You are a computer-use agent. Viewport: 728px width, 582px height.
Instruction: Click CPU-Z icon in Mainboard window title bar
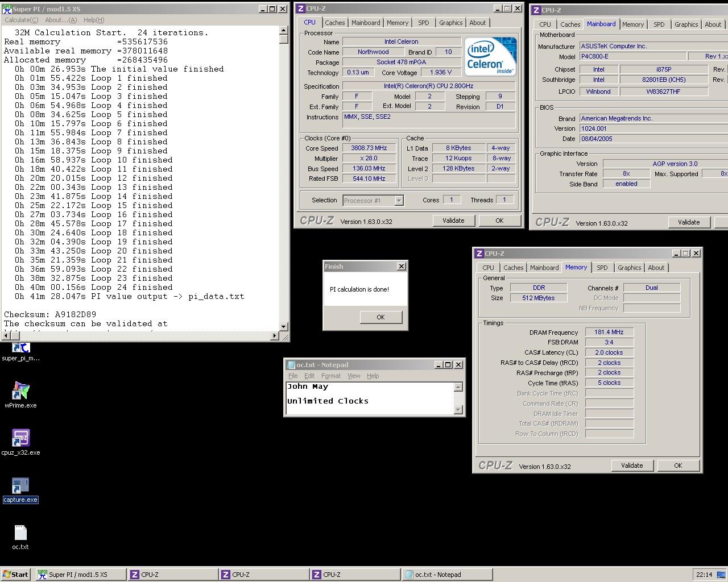pos(536,10)
